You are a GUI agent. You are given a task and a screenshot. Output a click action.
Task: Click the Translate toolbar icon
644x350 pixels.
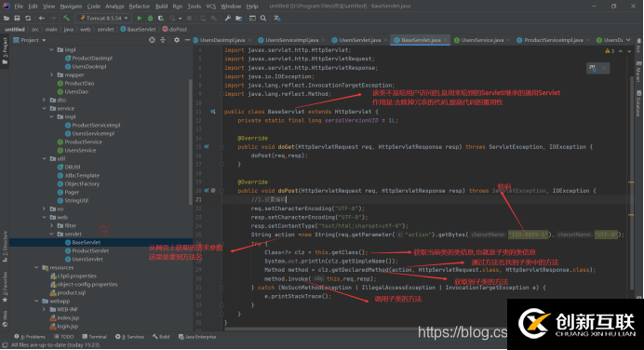coord(277,18)
